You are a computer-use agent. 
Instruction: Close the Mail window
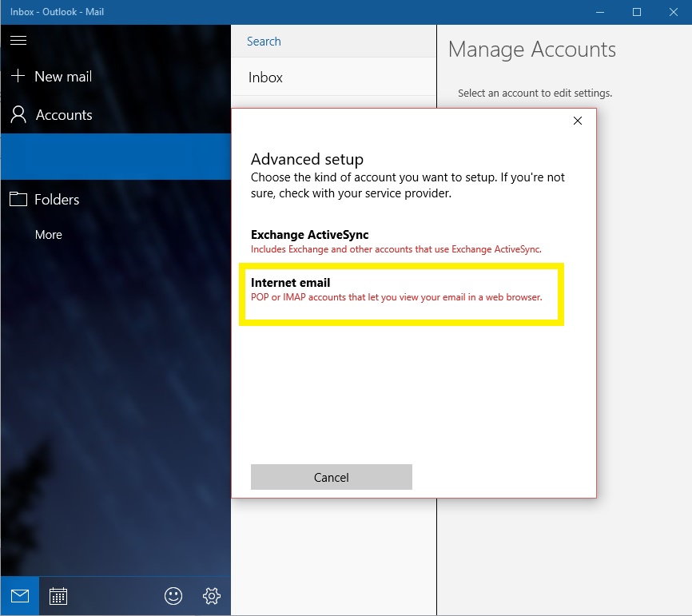pyautogui.click(x=673, y=12)
